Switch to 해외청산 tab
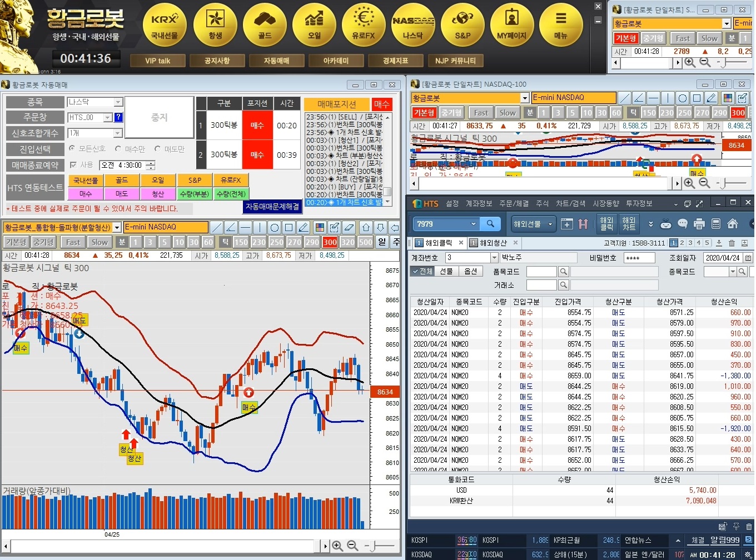Image resolution: width=756 pixels, height=560 pixels. pyautogui.click(x=493, y=243)
